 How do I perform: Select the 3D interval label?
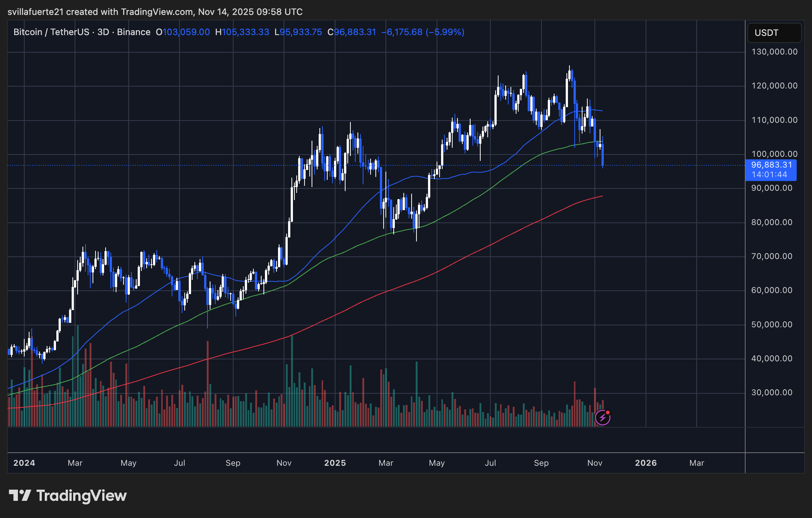(103, 32)
